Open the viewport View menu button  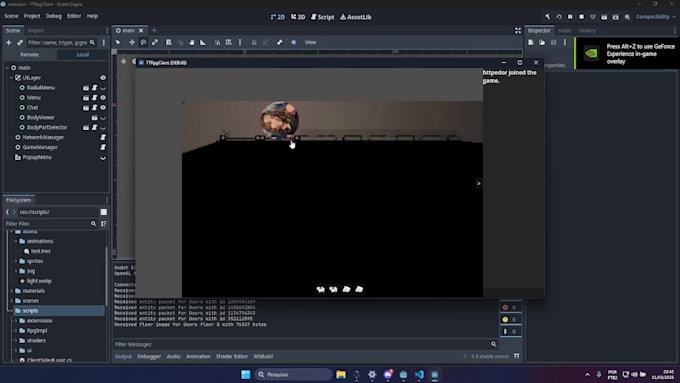[x=311, y=42]
